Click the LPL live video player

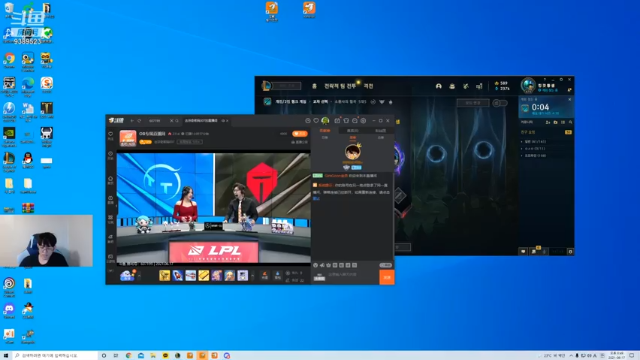(x=213, y=208)
